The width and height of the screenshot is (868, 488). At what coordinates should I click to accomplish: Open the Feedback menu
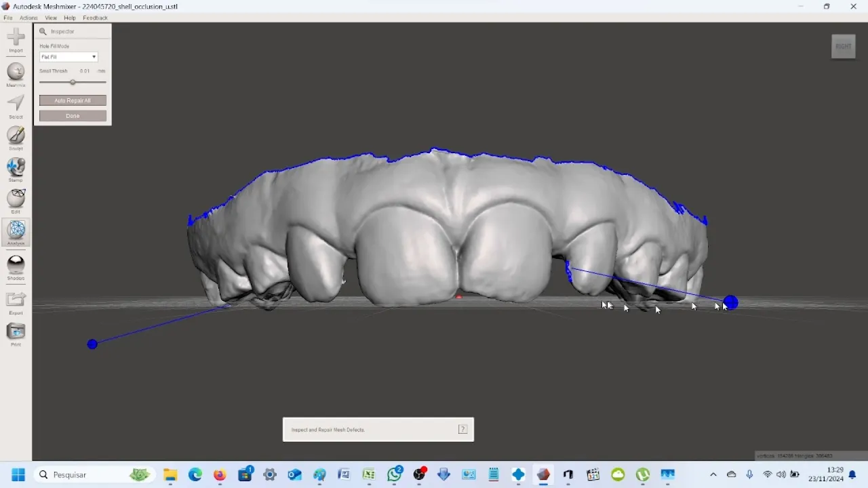click(95, 18)
